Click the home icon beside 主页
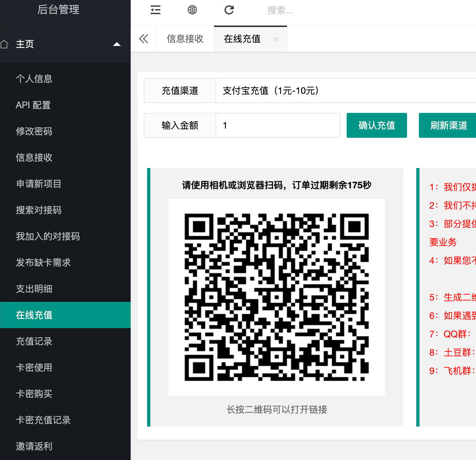476x460 pixels. [4, 44]
